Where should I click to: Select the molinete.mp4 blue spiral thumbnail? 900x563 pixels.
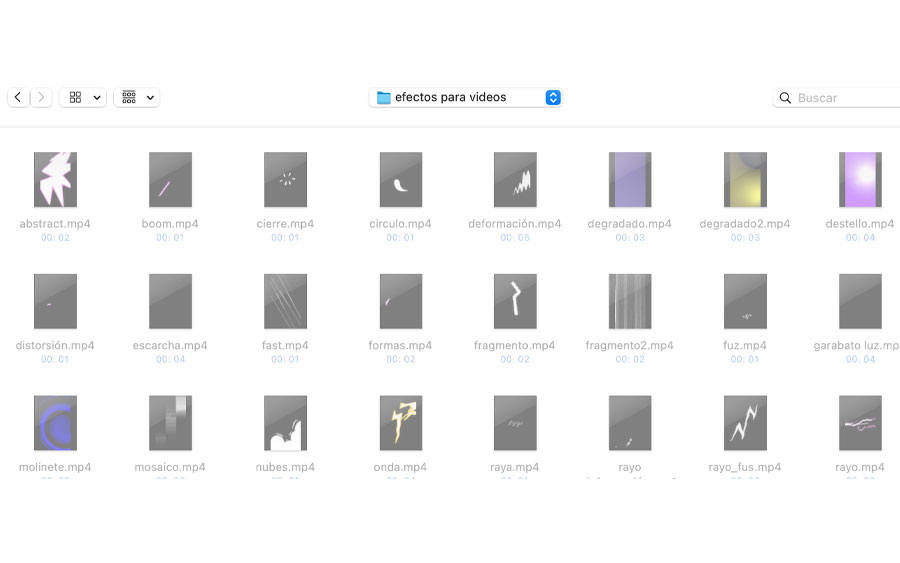pyautogui.click(x=55, y=423)
